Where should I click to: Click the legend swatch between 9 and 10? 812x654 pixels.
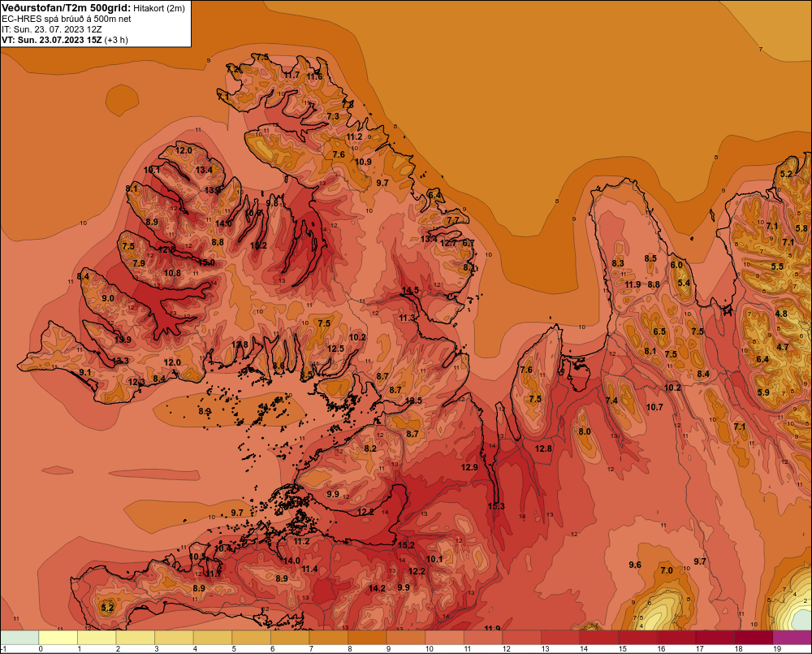[x=405, y=637]
